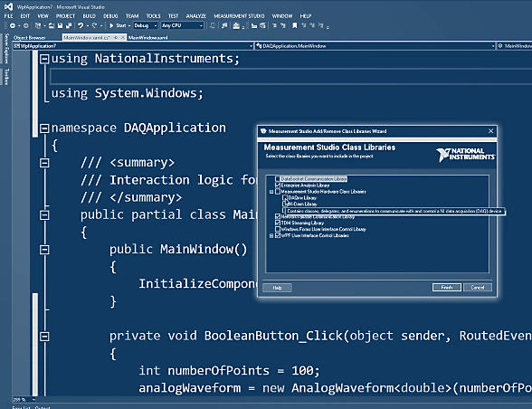Open the editor zoom level dropdown
532x409 pixels.
tap(24, 399)
